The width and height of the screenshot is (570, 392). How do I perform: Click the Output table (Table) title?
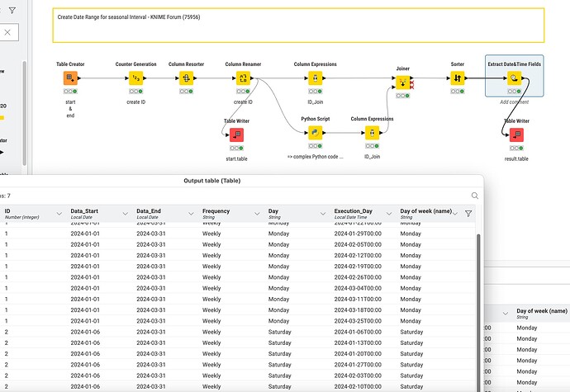pos(212,181)
